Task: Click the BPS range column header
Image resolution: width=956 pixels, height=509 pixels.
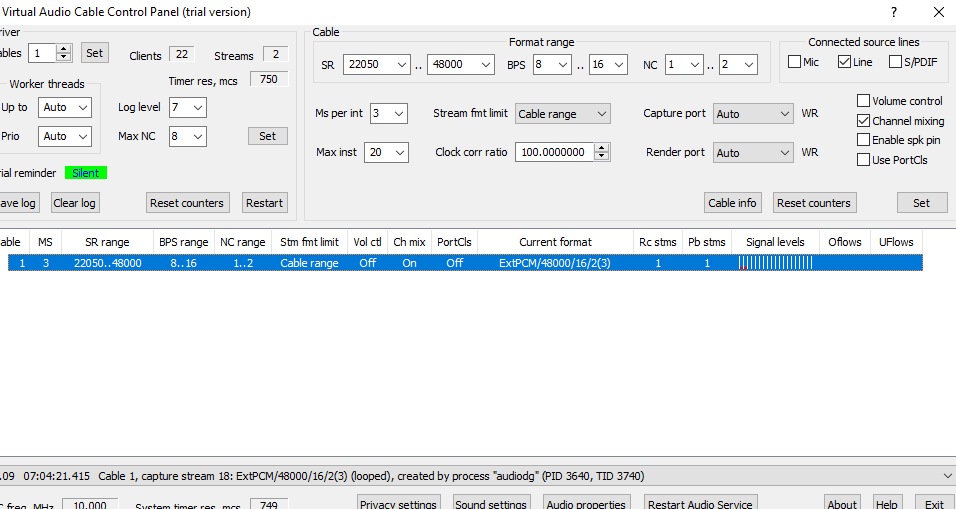Action: (x=184, y=242)
